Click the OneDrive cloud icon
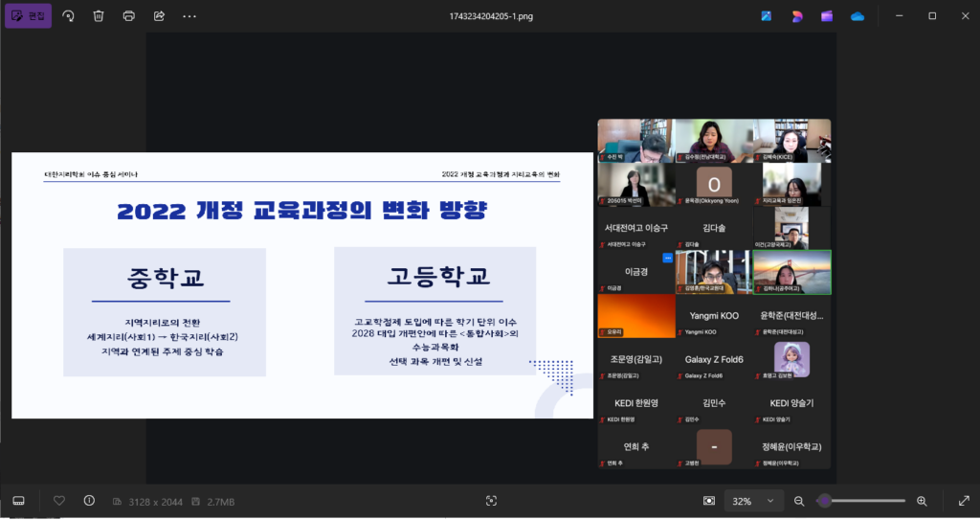Viewport: 980px width, 520px height. [857, 16]
